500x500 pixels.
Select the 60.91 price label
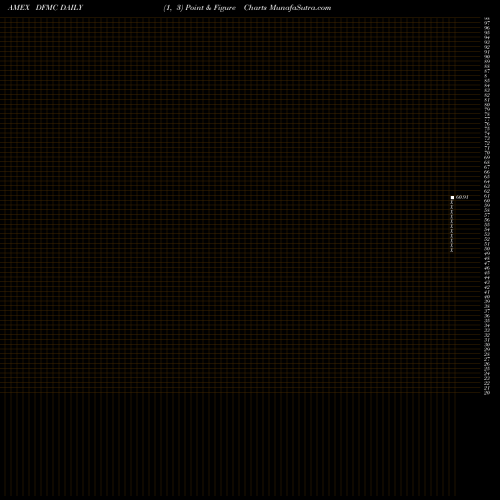click(x=462, y=197)
